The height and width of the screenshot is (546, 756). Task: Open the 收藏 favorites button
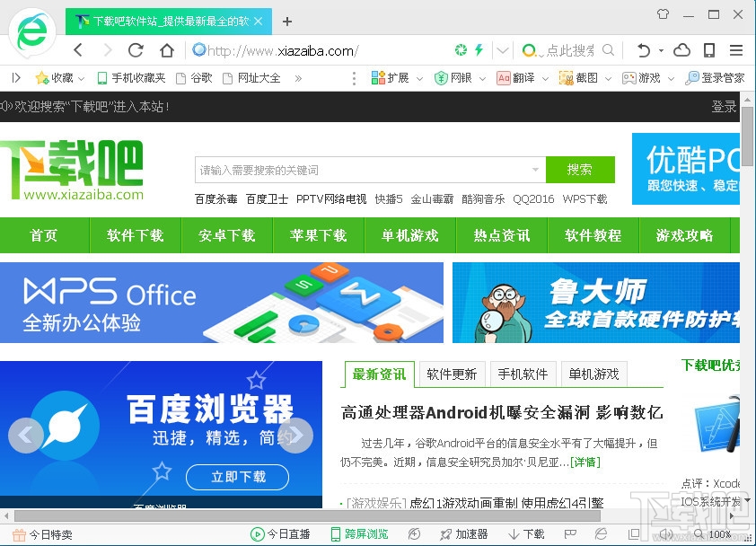coord(55,77)
